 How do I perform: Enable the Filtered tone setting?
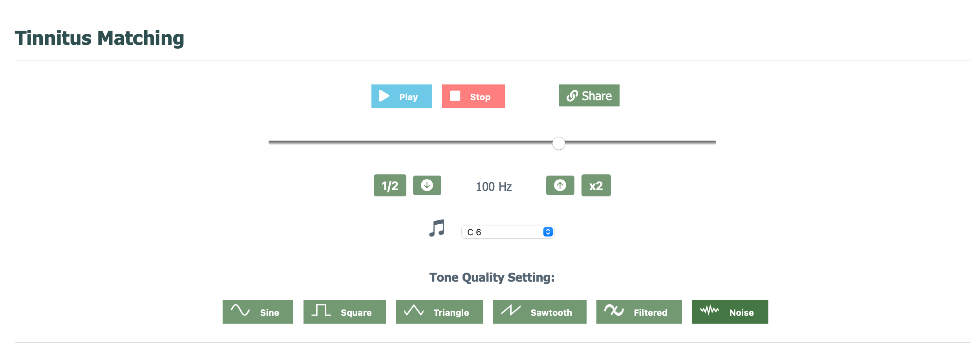(x=639, y=312)
